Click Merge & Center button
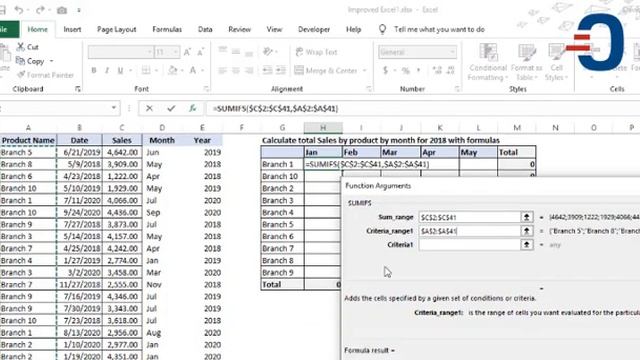The image size is (640, 360). [x=326, y=70]
